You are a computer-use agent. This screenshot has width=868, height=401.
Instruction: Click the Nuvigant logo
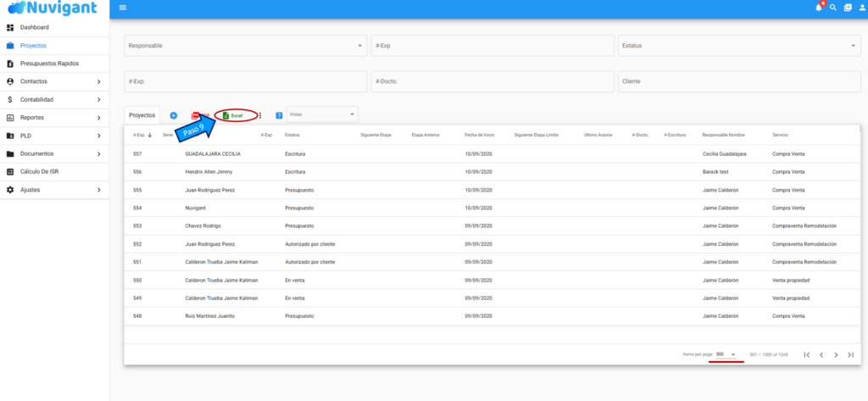(x=53, y=8)
